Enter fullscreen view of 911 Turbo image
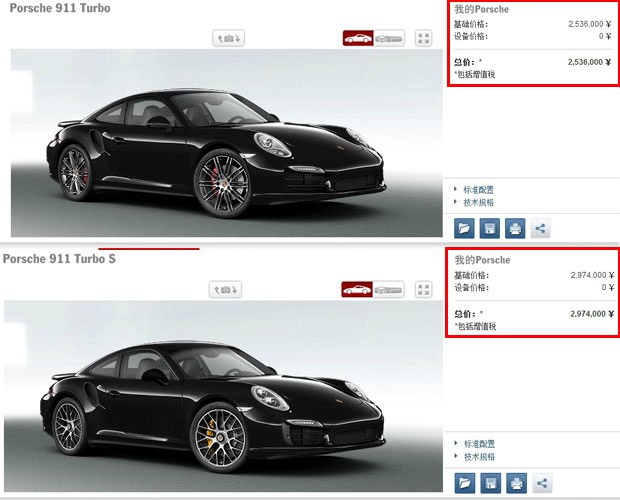Image resolution: width=620 pixels, height=500 pixels. 424,38
